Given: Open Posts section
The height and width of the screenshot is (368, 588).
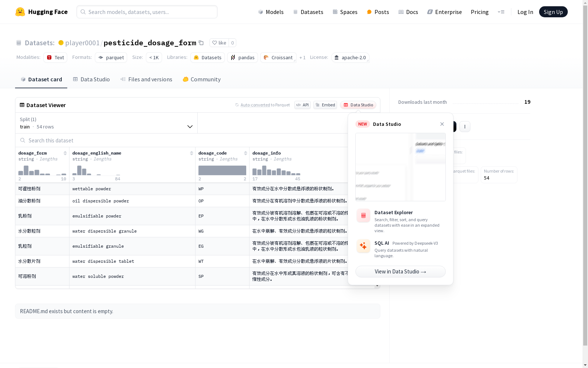Looking at the screenshot, I should [x=378, y=12].
